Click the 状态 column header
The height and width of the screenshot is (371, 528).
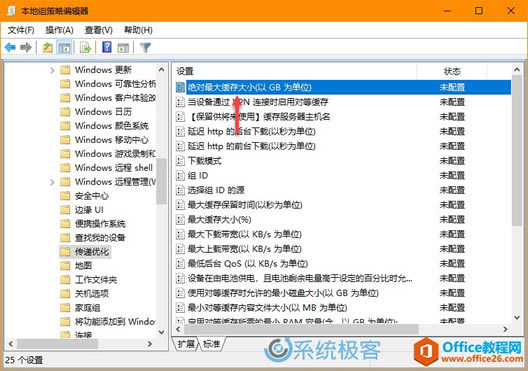click(x=452, y=71)
